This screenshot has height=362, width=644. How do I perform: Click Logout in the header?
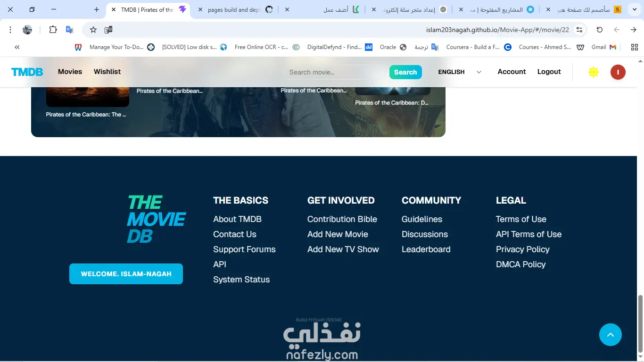[549, 72]
